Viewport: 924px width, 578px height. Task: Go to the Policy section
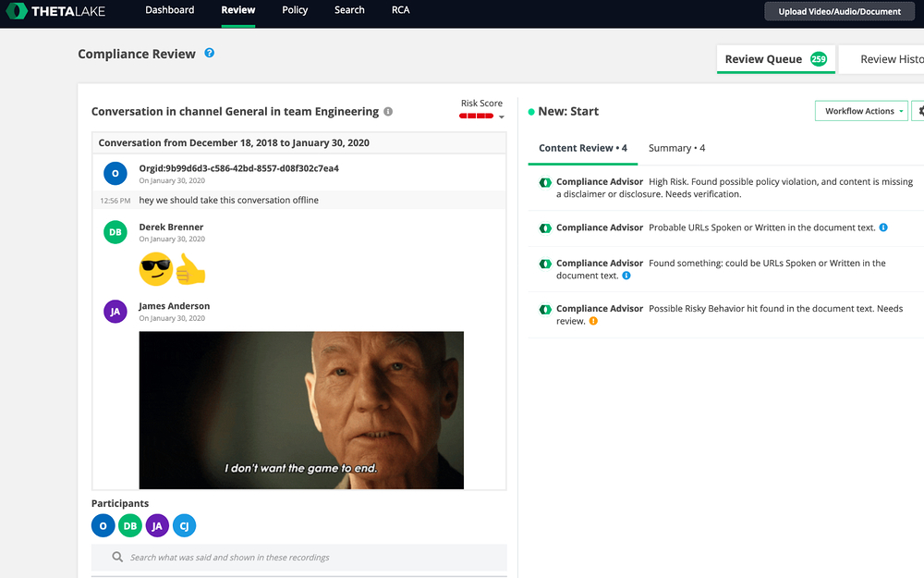click(x=295, y=10)
